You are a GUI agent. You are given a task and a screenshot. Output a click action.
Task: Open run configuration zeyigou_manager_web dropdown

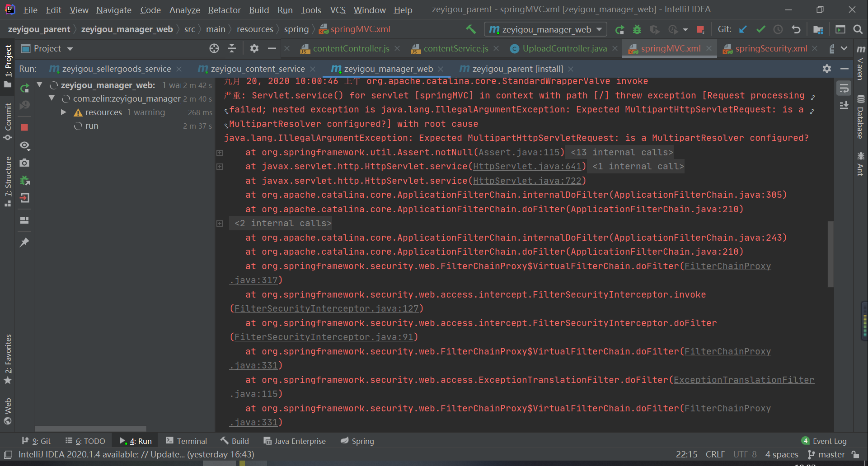[x=545, y=29]
